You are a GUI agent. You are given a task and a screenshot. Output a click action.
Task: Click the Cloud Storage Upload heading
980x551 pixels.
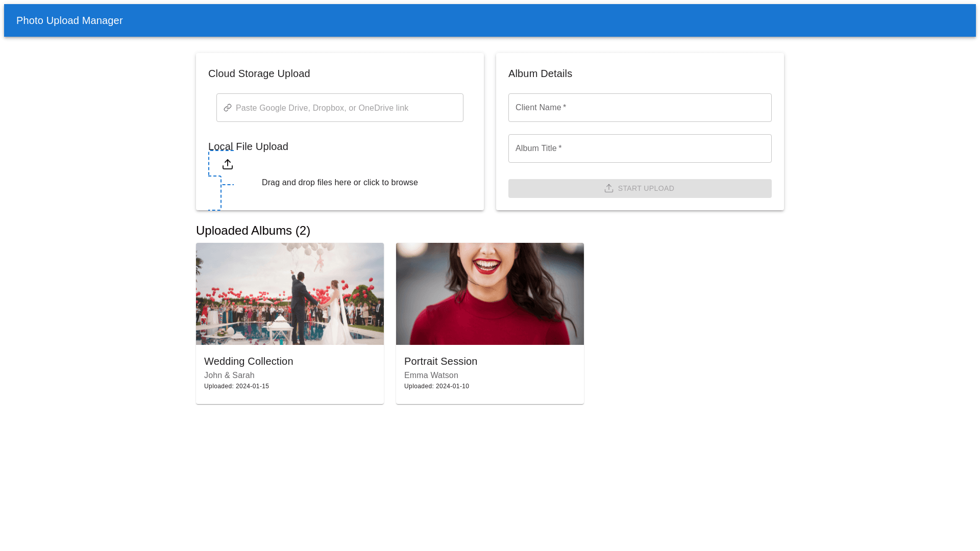coord(259,73)
